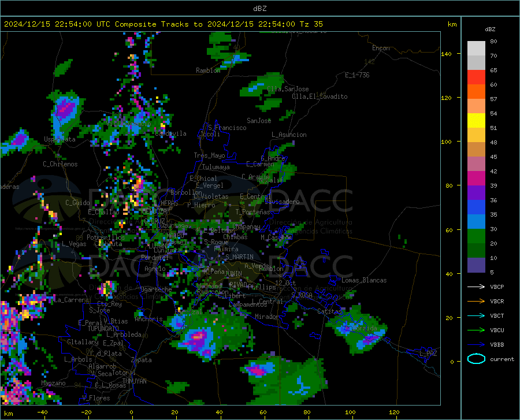Click the JUNIN map label
The width and height of the screenshot is (520, 420).
pos(233,273)
